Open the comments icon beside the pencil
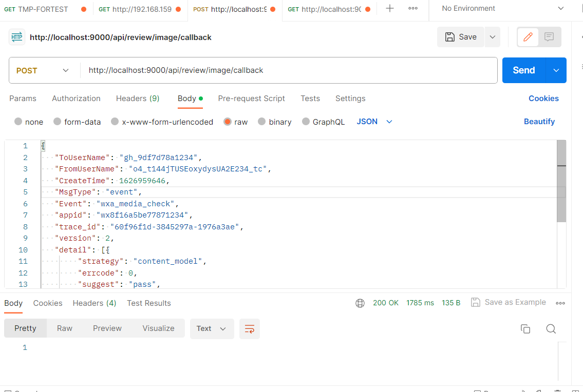 tap(549, 37)
